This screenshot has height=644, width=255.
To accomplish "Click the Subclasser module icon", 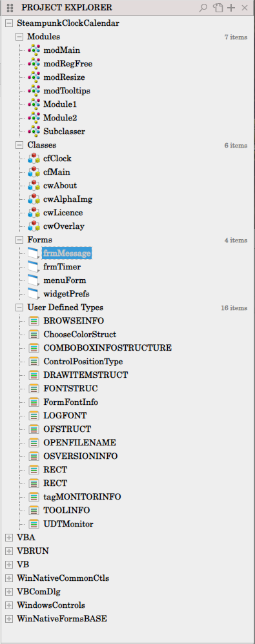I will tap(34, 132).
